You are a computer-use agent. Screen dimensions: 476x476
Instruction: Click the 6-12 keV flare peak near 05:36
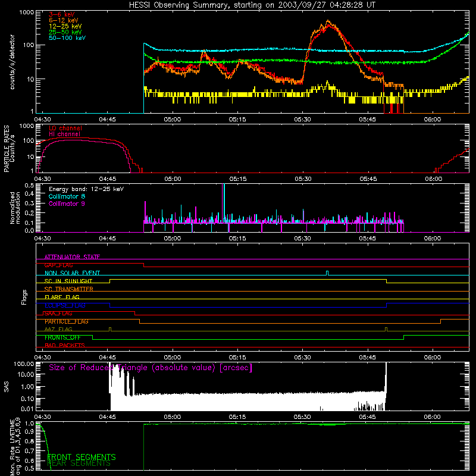coord(328,21)
